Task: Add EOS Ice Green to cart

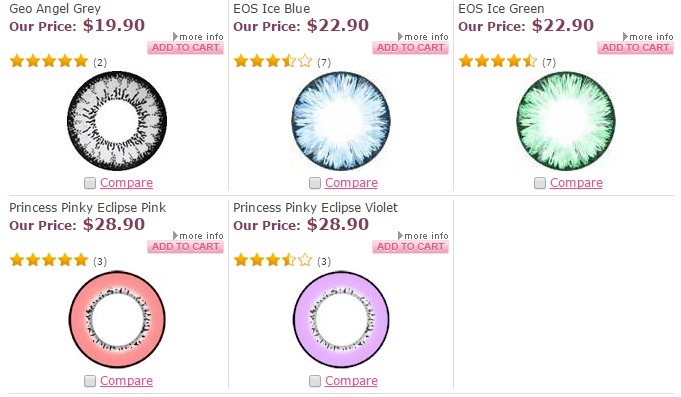Action: 635,48
